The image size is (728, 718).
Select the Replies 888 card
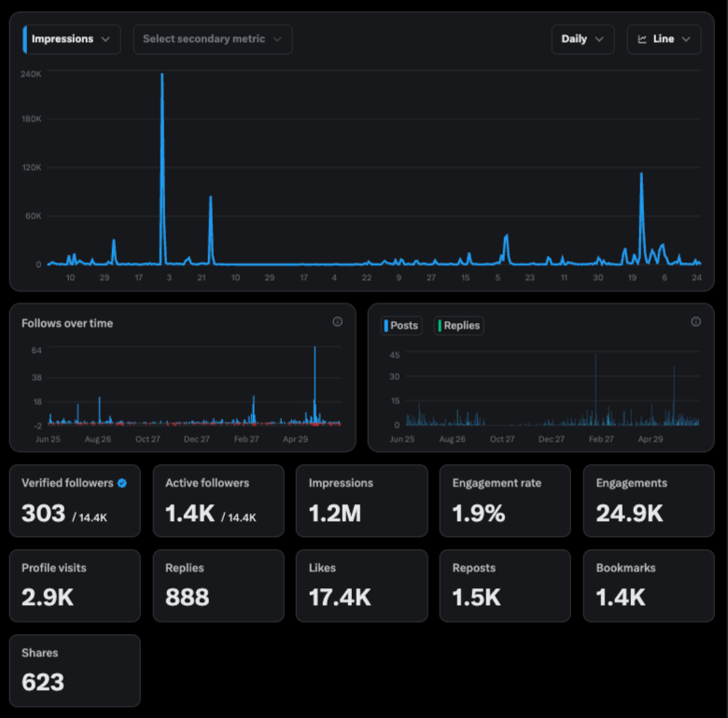[218, 585]
